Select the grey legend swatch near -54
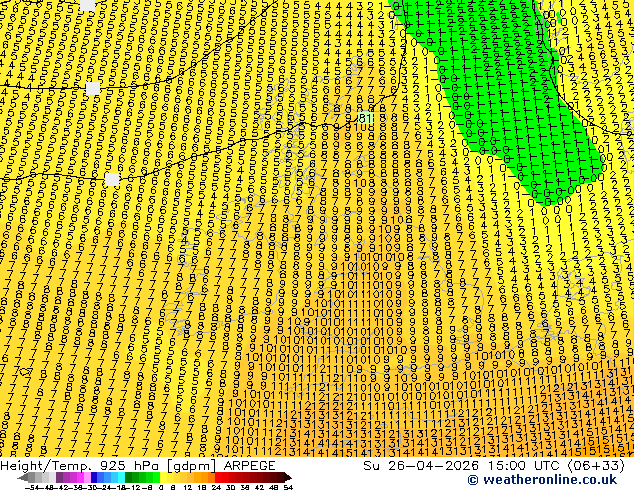Screen dimensions: 634x490 click(32, 477)
